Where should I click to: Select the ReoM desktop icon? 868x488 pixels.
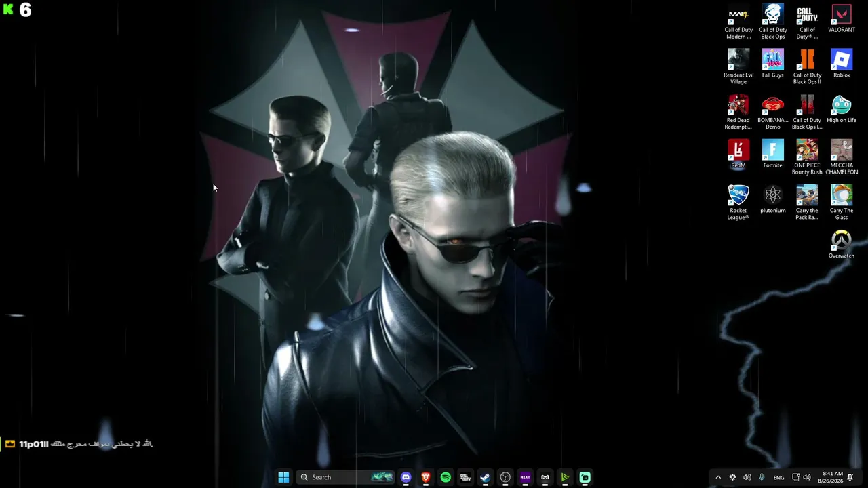coord(738,155)
